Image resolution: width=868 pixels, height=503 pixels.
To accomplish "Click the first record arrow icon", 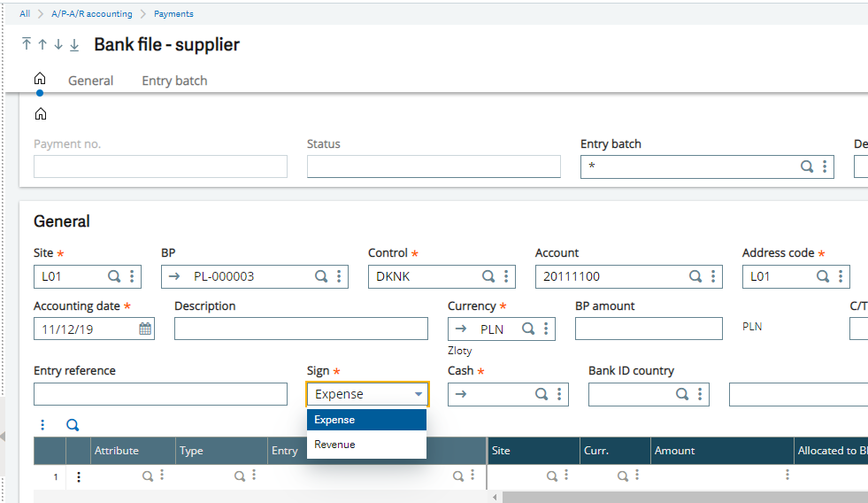I will (27, 45).
